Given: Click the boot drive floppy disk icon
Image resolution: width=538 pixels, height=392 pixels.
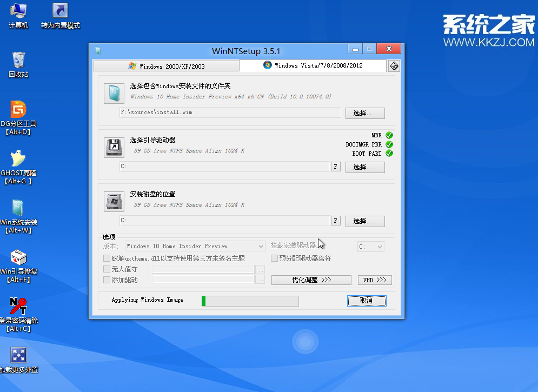Looking at the screenshot, I should [x=114, y=148].
